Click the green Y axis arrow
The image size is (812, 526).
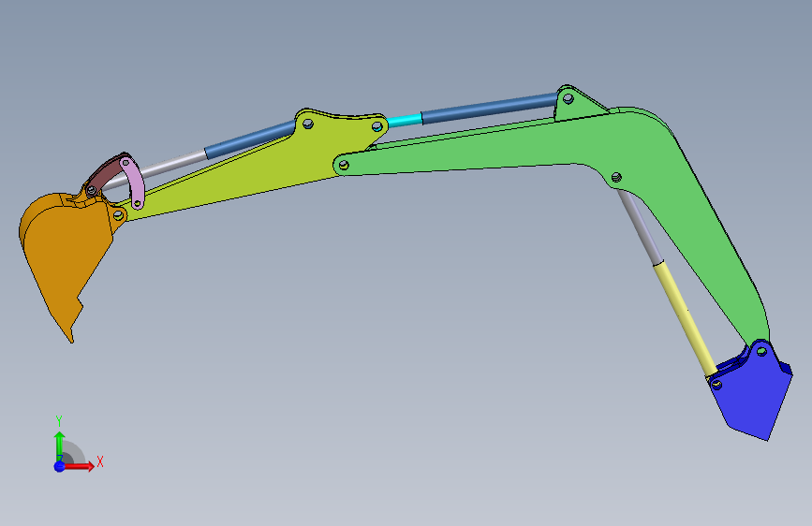coord(60,446)
